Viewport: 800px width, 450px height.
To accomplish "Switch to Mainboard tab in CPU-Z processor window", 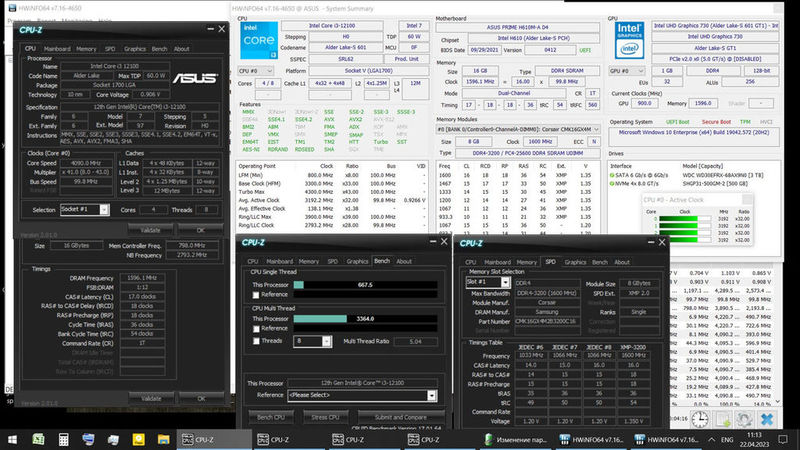I will 57,49.
